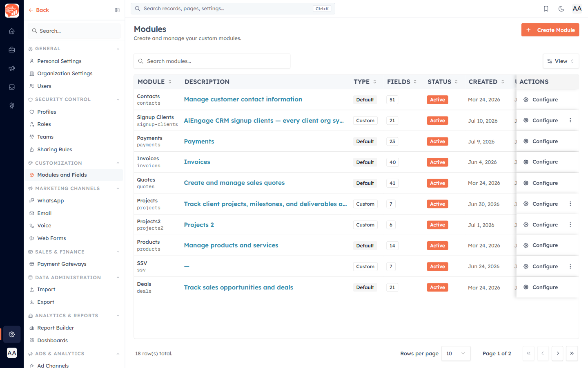The height and width of the screenshot is (368, 588).
Task: Open more options for Projects2 row
Action: pyautogui.click(x=570, y=224)
